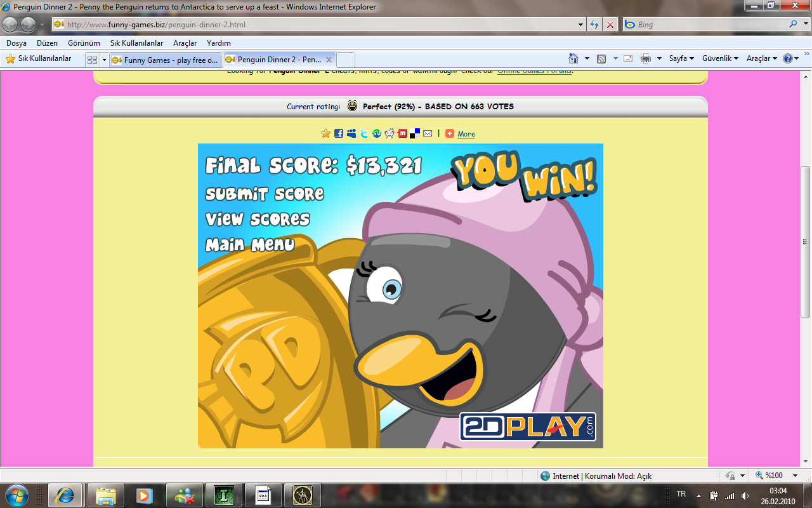Click the network signal icon in system tray
812x508 pixels.
[730, 495]
